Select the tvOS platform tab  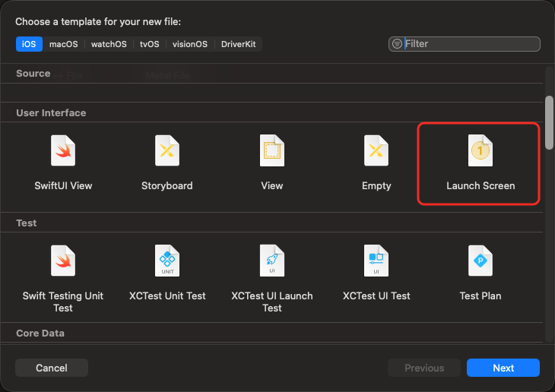coord(149,44)
